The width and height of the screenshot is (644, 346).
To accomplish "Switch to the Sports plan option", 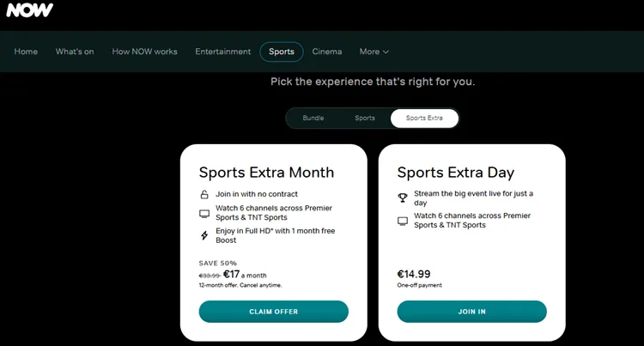I will (x=365, y=118).
